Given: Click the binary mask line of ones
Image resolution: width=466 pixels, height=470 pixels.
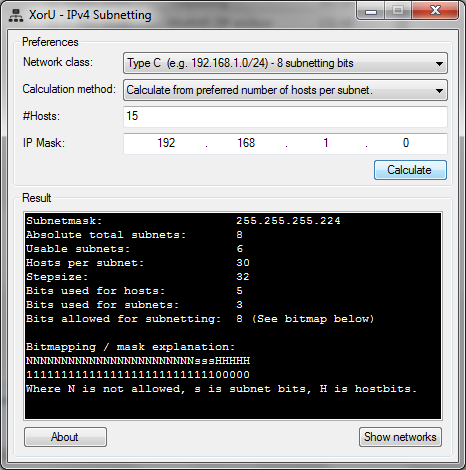Looking at the screenshot, I should tap(138, 375).
